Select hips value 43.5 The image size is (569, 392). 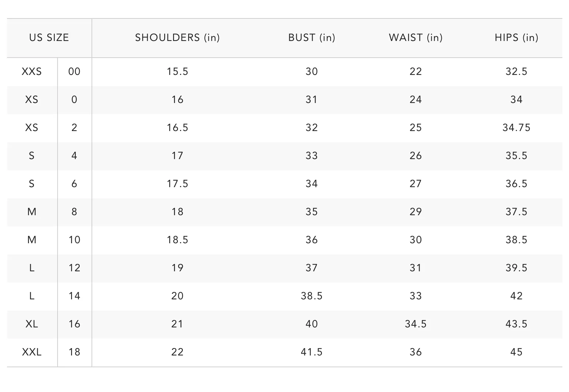point(516,324)
